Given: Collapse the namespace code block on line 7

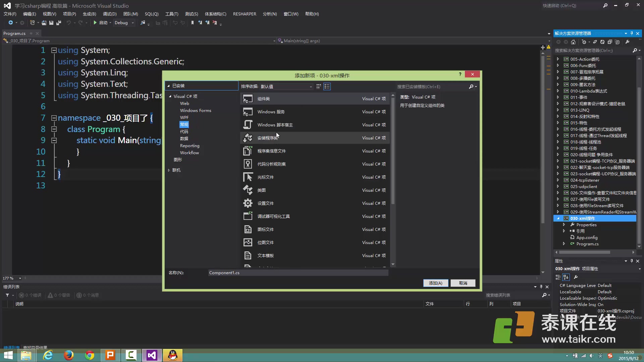Looking at the screenshot, I should point(54,118).
